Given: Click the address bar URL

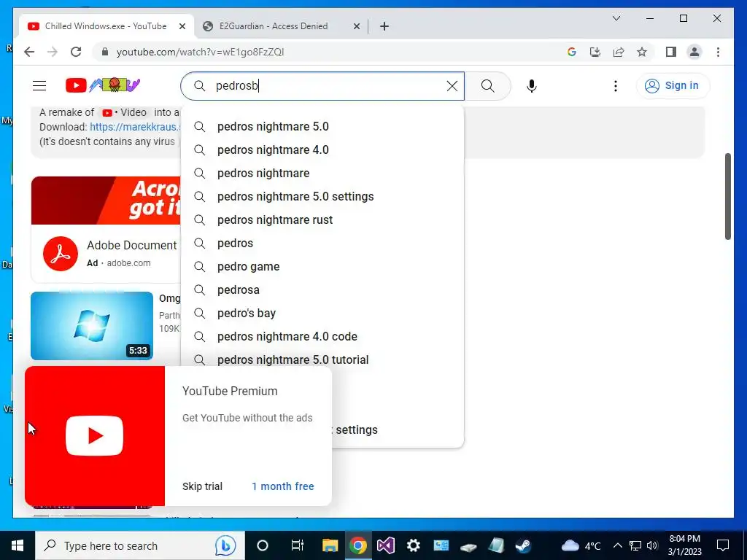Looking at the screenshot, I should tap(200, 52).
